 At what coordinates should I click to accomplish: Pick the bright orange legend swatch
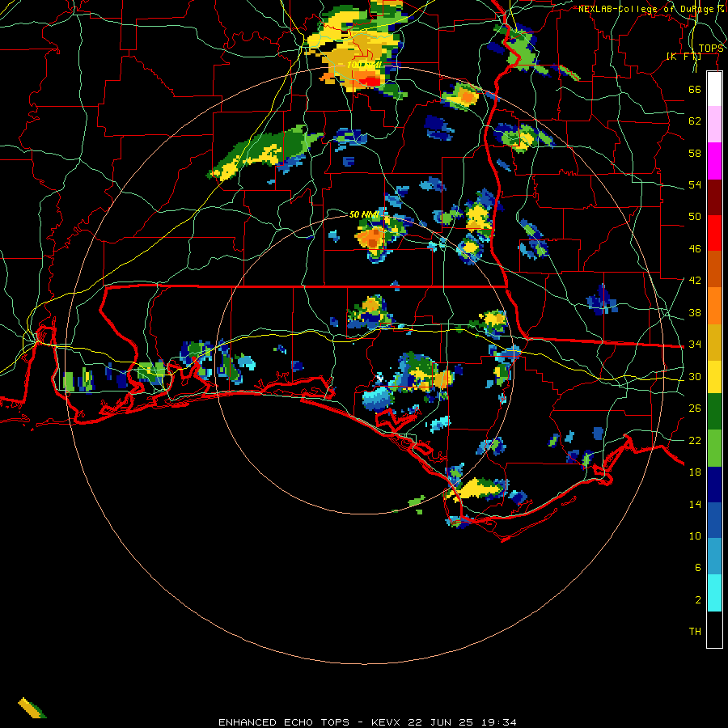[x=714, y=305]
